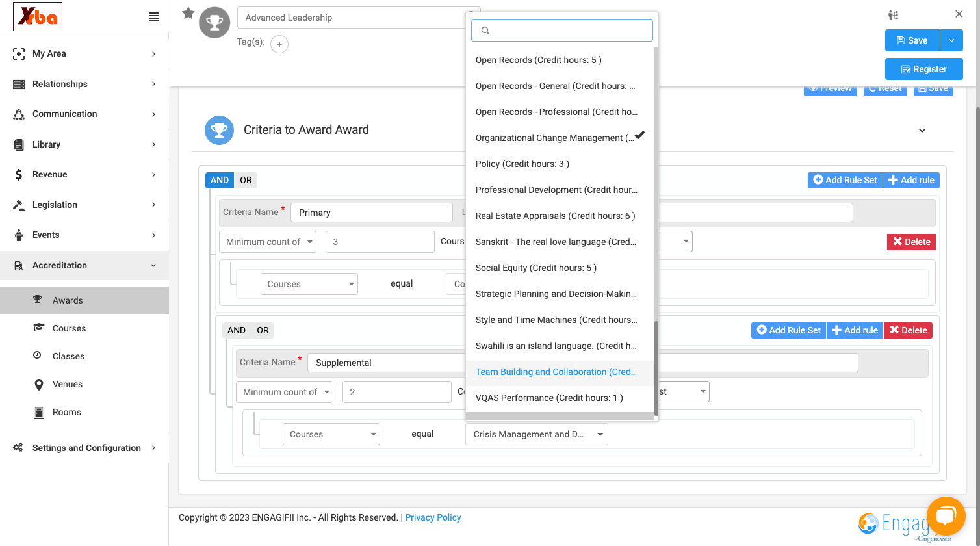Click the dropdown list scrollbar thumb
The width and height of the screenshot is (980, 546).
(656, 367)
